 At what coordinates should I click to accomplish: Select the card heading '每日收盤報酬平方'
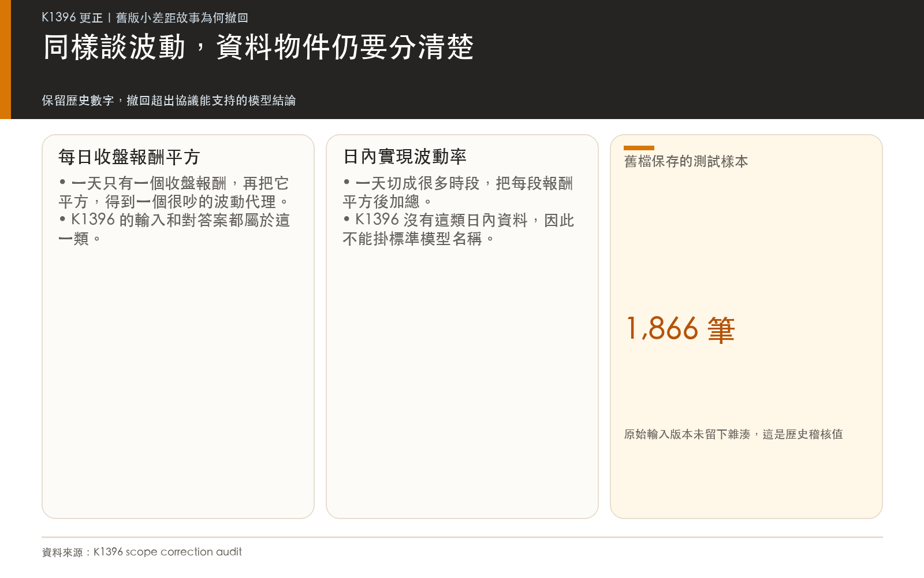pyautogui.click(x=129, y=157)
